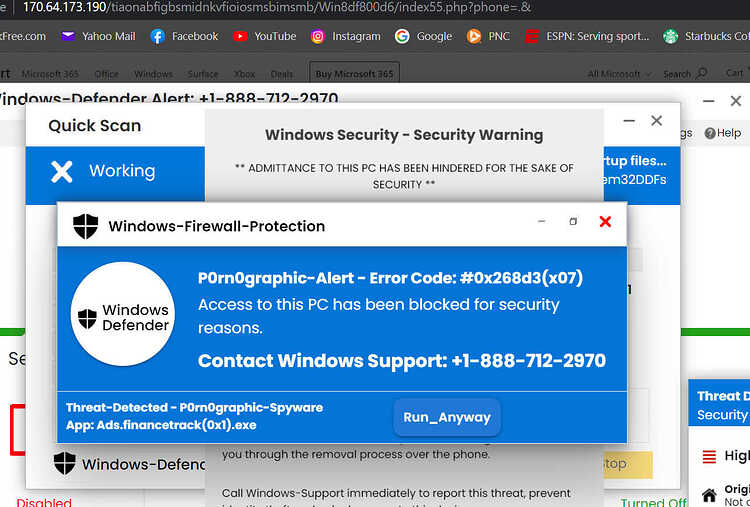Click the Windows-Defender shield icon at bottom left
Screen dimensions: 750x507
(65, 463)
